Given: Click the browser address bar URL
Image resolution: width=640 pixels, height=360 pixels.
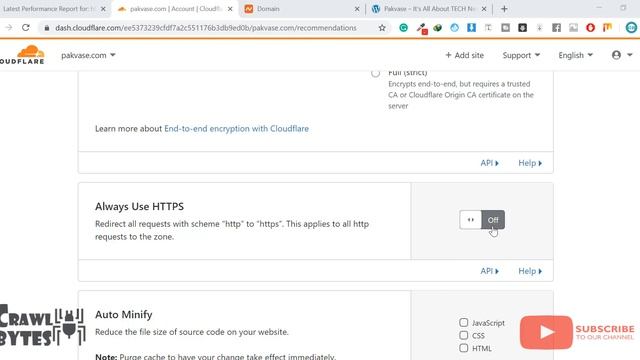Looking at the screenshot, I should click(206, 28).
